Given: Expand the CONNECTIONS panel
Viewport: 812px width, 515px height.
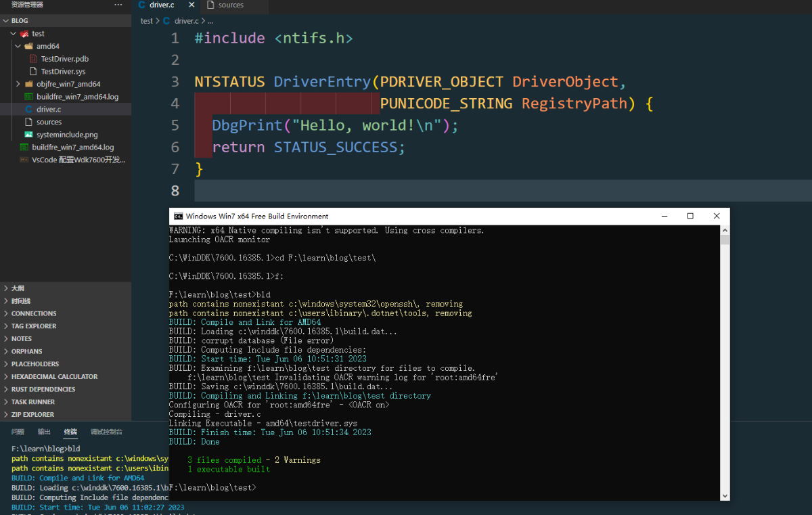Looking at the screenshot, I should pos(66,313).
